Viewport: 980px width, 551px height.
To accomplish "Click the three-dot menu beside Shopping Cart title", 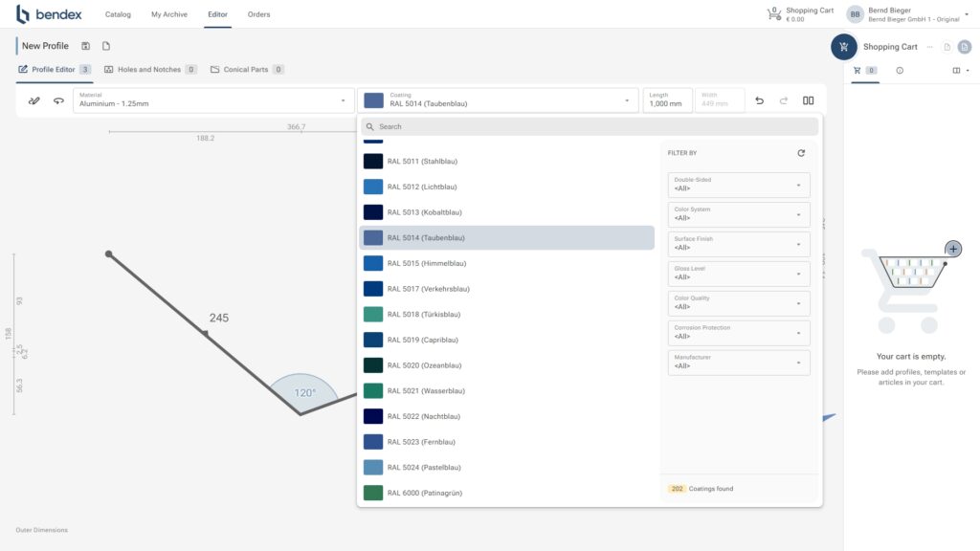I will (x=929, y=47).
